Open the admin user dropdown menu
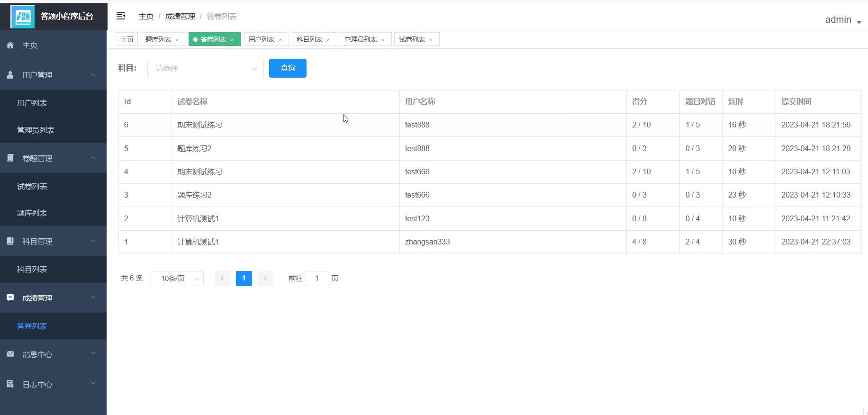 coord(842,20)
